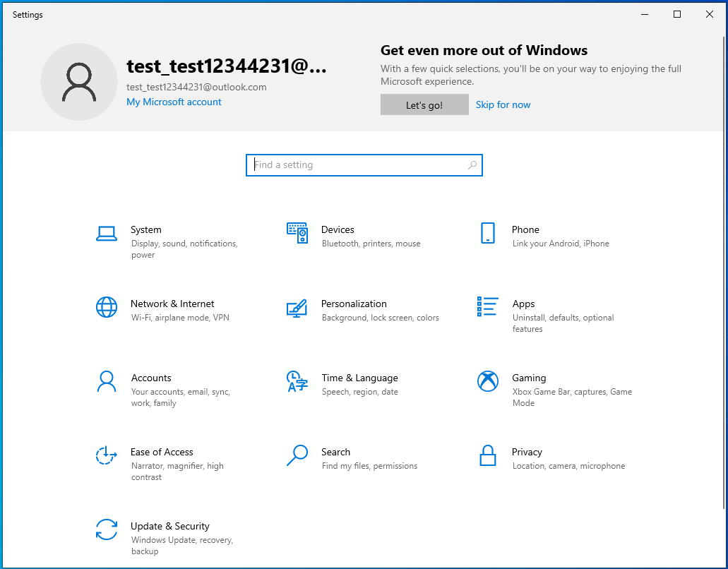Go to Devices settings title

tap(338, 229)
